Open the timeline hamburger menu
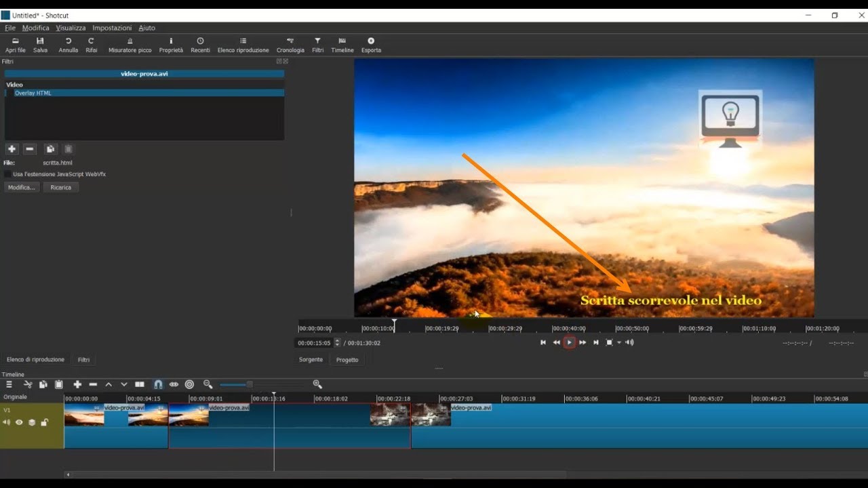The image size is (868, 488). [9, 384]
